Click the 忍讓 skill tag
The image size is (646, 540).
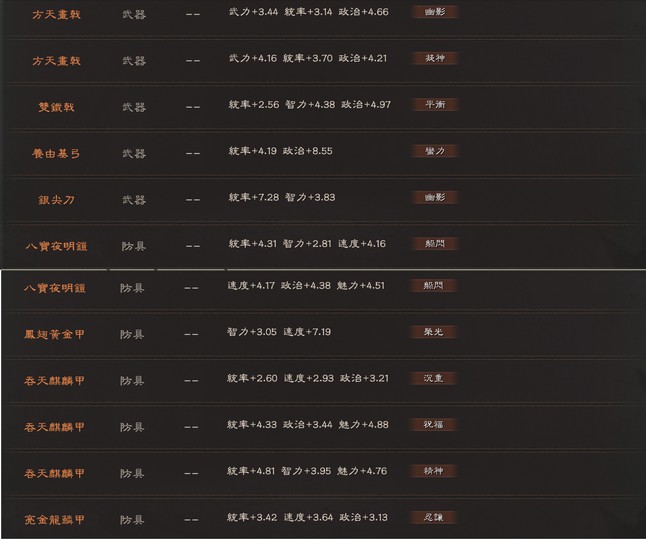tap(433, 517)
